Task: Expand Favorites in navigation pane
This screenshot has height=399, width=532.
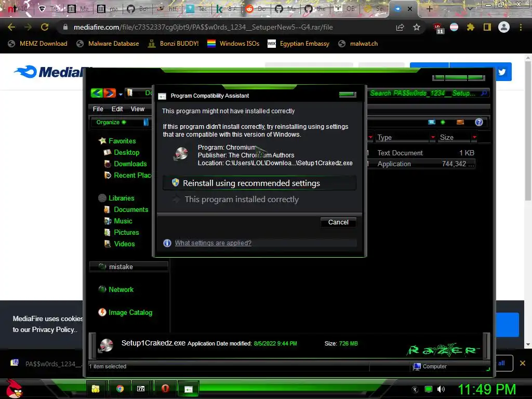Action: tap(117, 141)
